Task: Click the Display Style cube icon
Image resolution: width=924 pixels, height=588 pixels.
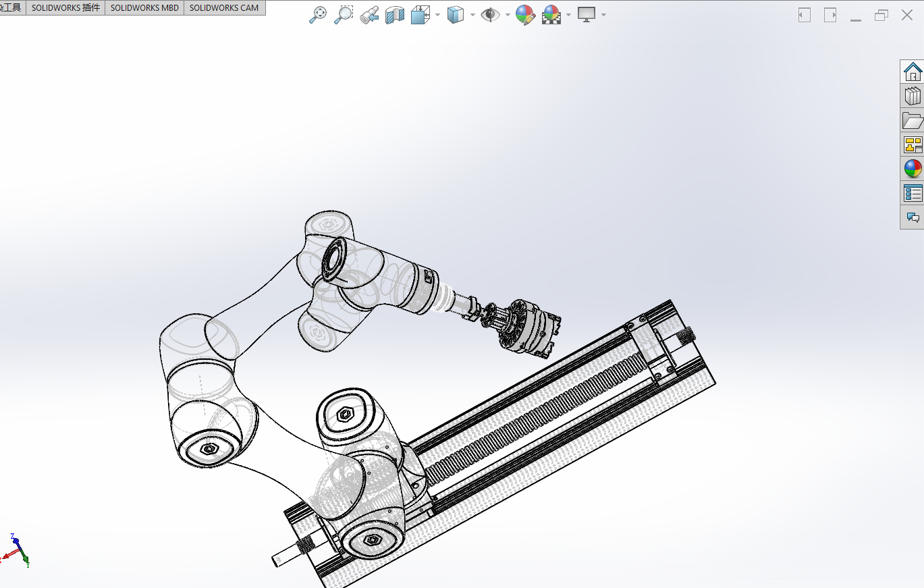Action: tap(456, 15)
